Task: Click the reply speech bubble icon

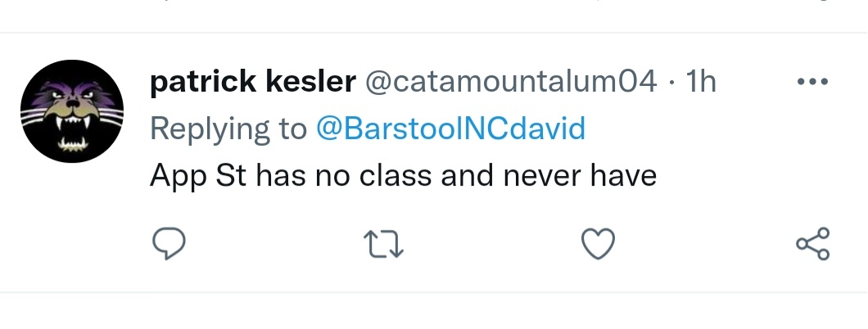Action: [x=169, y=243]
